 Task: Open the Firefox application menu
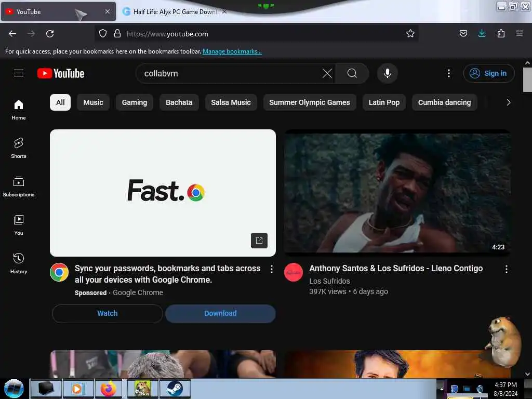[x=520, y=34]
